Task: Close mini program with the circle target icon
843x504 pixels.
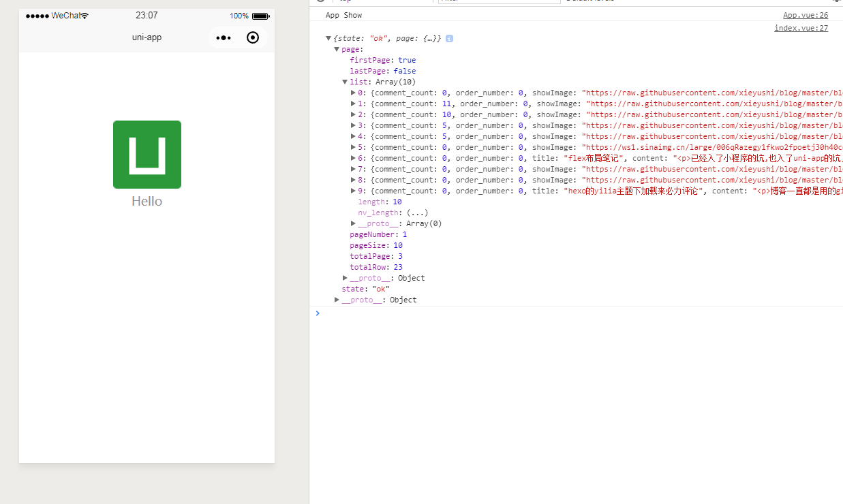Action: [x=253, y=37]
